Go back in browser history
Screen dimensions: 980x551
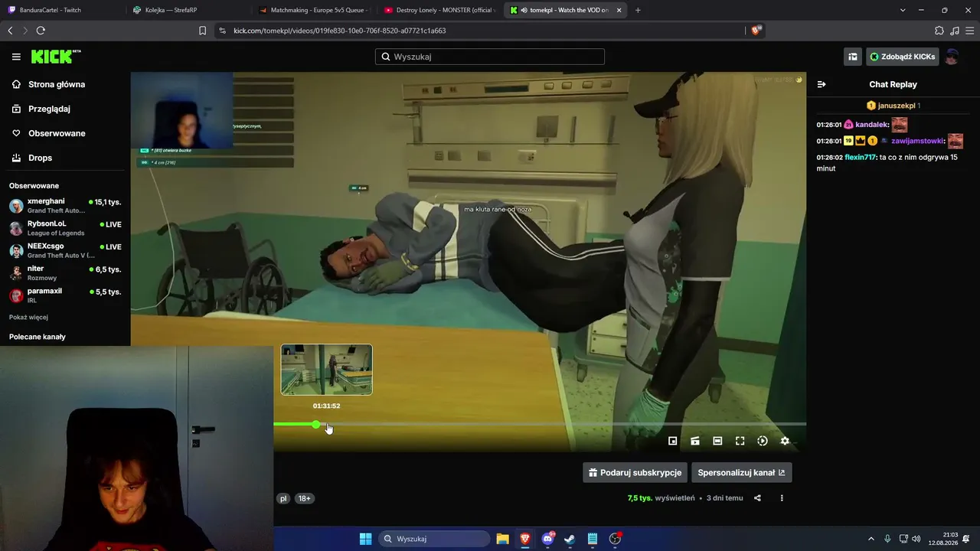pyautogui.click(x=10, y=31)
